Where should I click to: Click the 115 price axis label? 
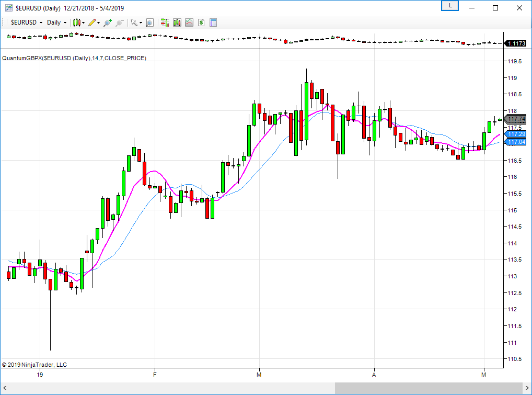512,210
